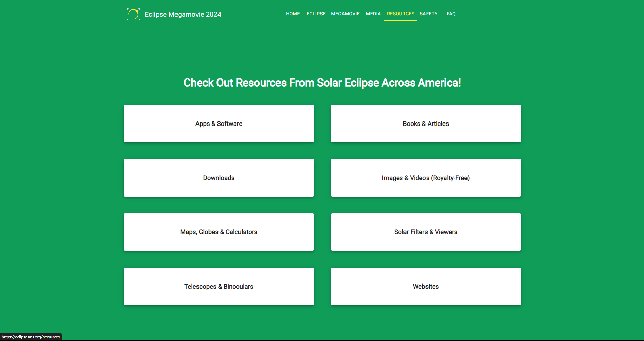This screenshot has width=644, height=341.
Task: Click the Eclipse Megamovie logo icon
Action: click(x=133, y=14)
